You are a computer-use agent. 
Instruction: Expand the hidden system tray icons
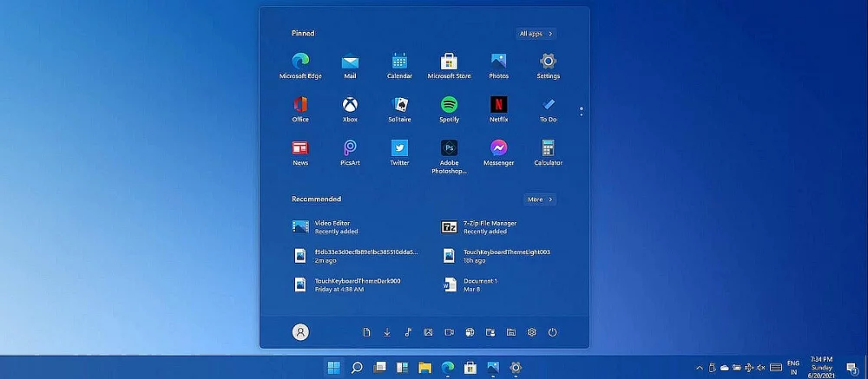pyautogui.click(x=699, y=368)
